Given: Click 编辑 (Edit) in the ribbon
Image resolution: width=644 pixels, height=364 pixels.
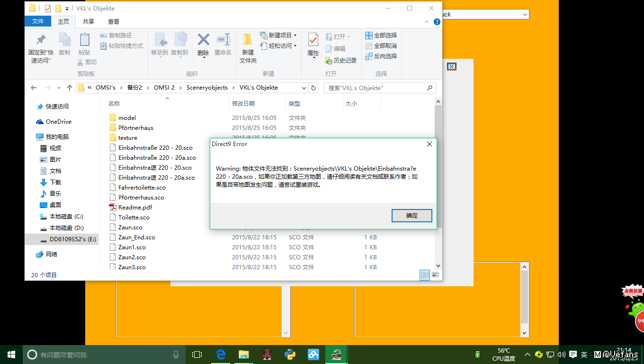Looking at the screenshot, I should 336,49.
